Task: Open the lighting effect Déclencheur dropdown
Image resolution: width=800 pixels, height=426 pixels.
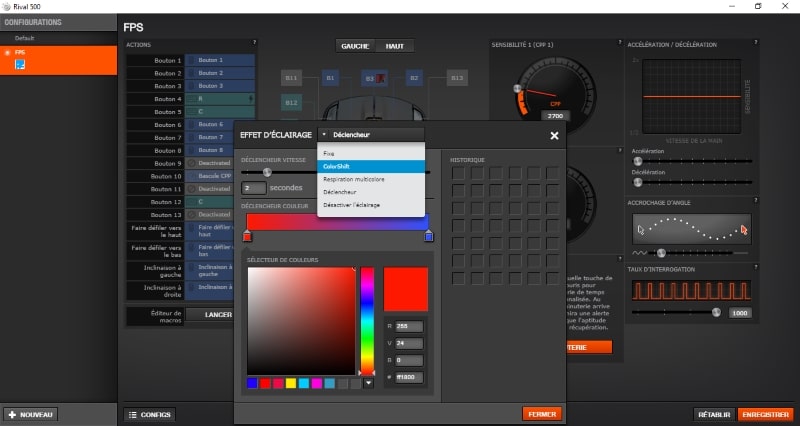Action: pyautogui.click(x=371, y=134)
